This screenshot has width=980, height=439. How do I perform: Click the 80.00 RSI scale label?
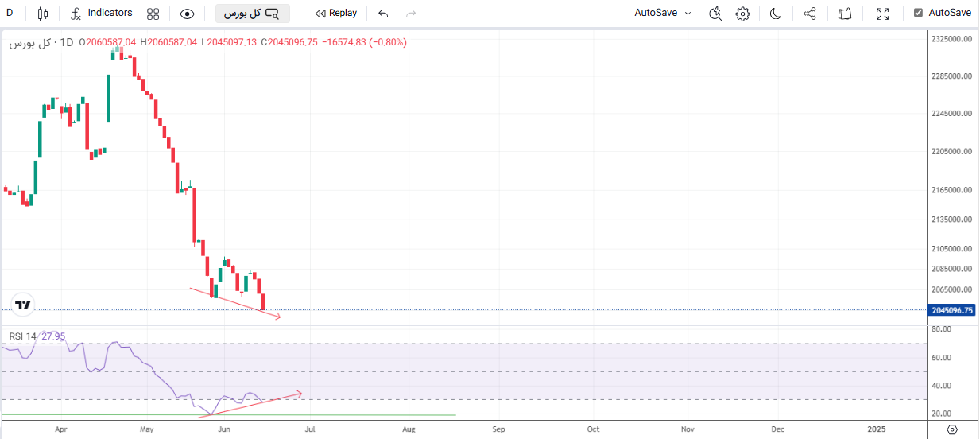pyautogui.click(x=941, y=329)
